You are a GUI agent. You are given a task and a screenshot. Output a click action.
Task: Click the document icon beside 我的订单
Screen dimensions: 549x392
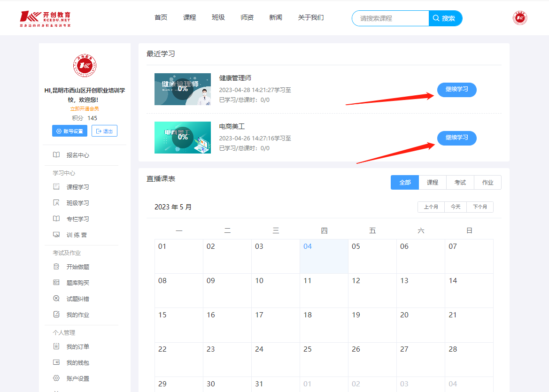click(x=56, y=346)
